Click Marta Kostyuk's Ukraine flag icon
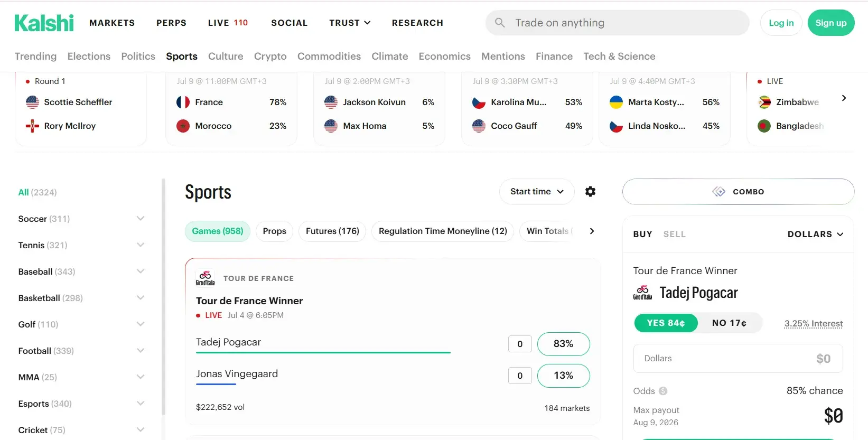Viewport: 868px width, 440px height. 616,102
